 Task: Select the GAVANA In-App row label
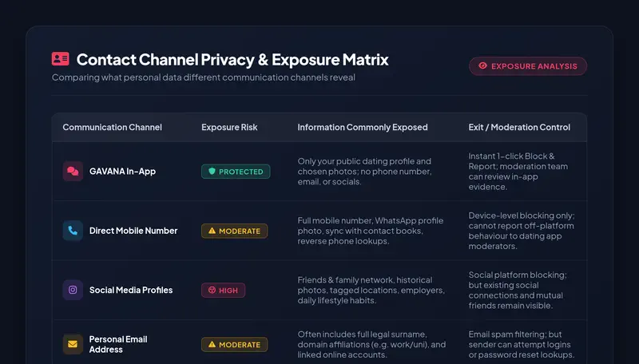point(123,172)
